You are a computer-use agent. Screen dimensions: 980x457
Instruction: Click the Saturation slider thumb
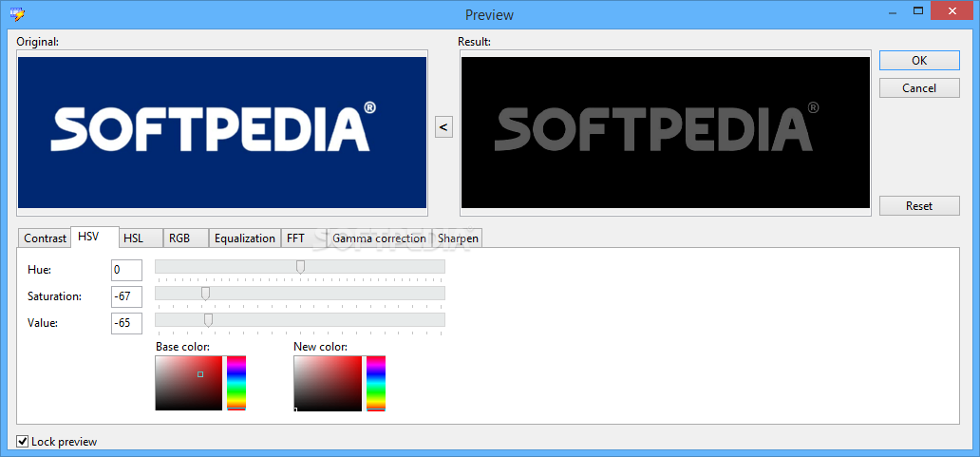(205, 294)
